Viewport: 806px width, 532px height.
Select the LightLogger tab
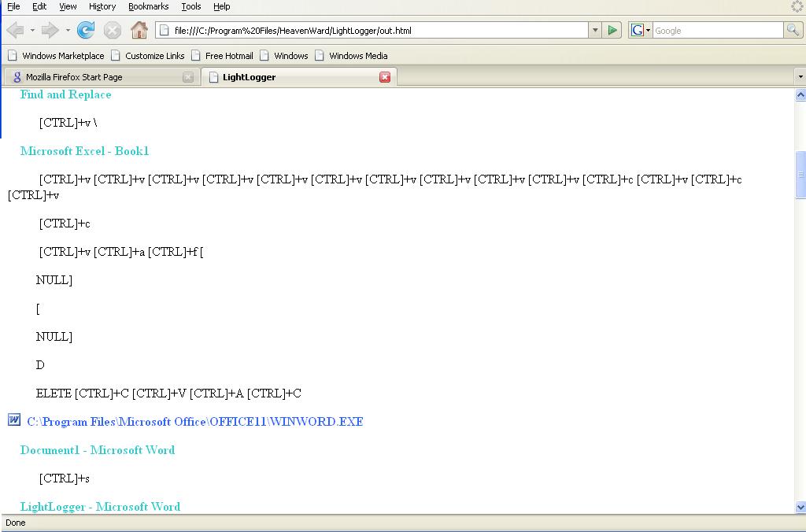point(300,77)
